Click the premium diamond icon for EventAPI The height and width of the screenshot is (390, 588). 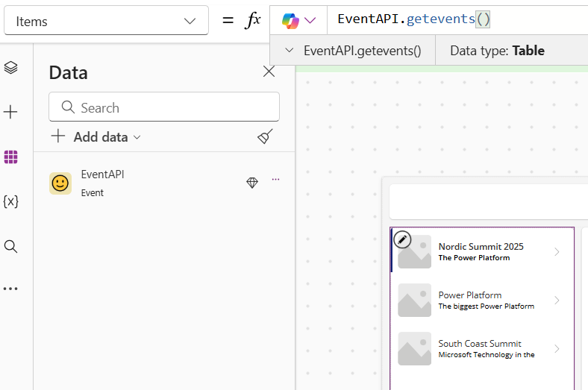click(x=252, y=183)
